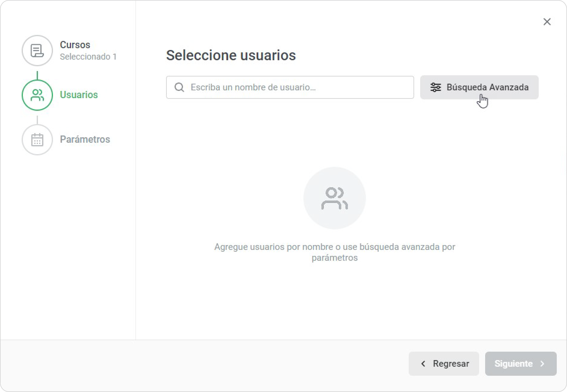The image size is (567, 392).
Task: Click the connector line between Cursos and Usuarios
Action: pyautogui.click(x=37, y=75)
